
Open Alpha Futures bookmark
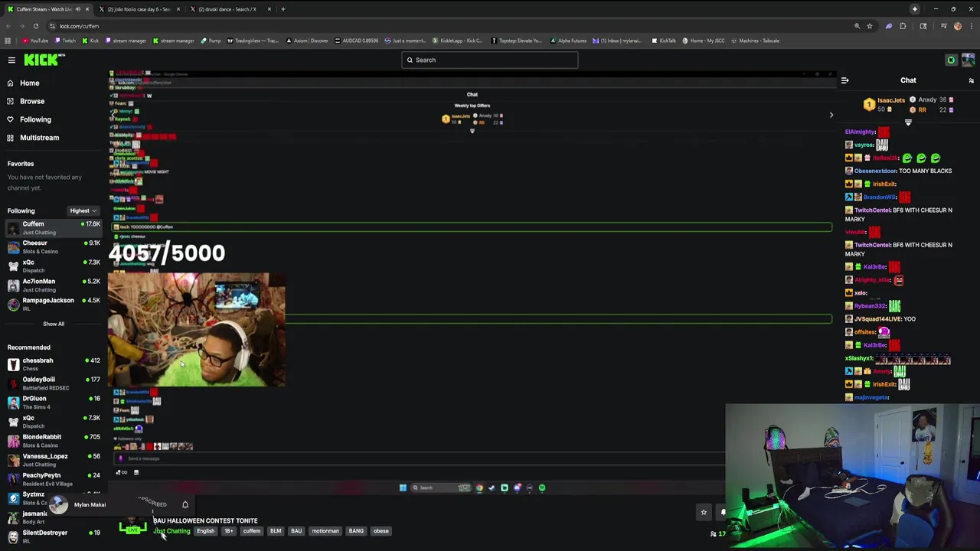(568, 41)
